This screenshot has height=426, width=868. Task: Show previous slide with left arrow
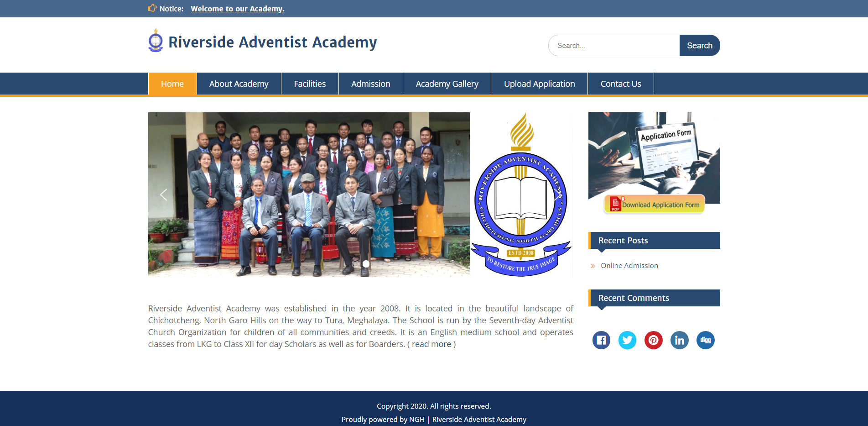point(163,195)
